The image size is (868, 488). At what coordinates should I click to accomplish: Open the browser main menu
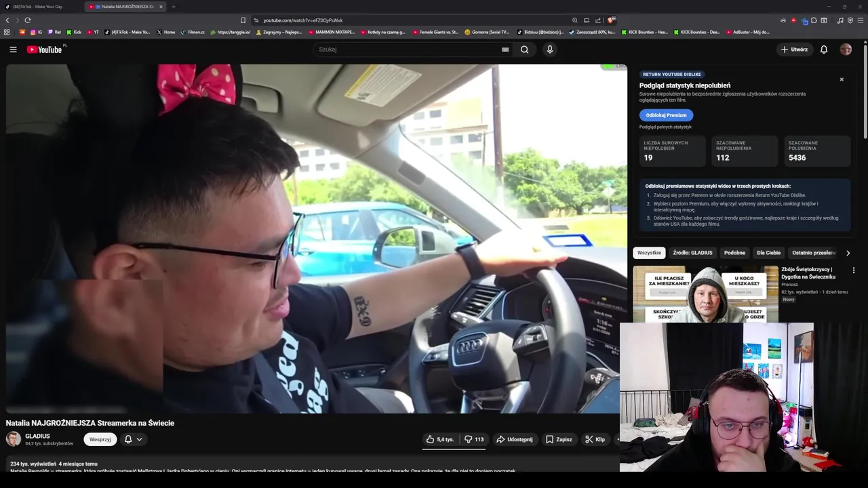[x=861, y=20]
